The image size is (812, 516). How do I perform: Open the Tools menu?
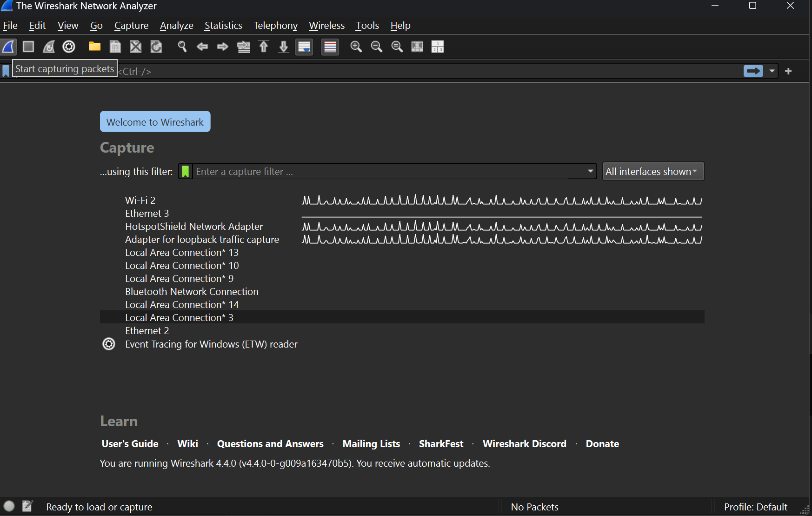coord(367,26)
